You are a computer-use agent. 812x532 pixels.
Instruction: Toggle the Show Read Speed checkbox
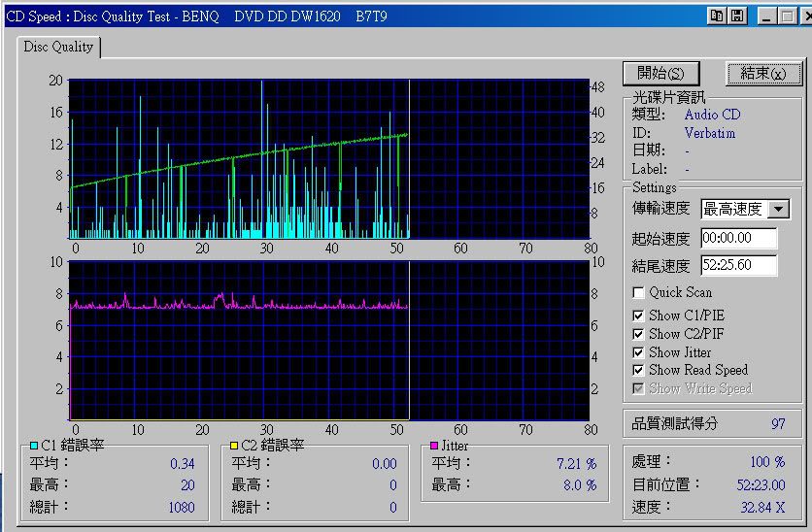point(638,371)
